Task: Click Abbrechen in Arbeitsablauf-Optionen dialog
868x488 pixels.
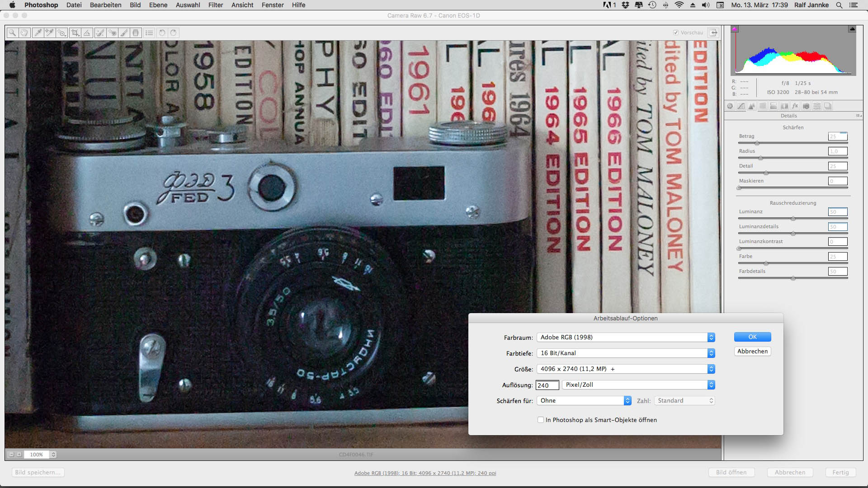Action: (x=753, y=352)
